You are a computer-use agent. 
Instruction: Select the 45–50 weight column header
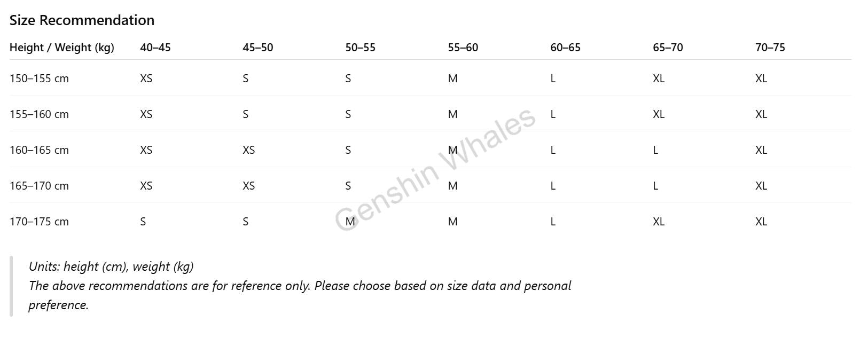[258, 48]
